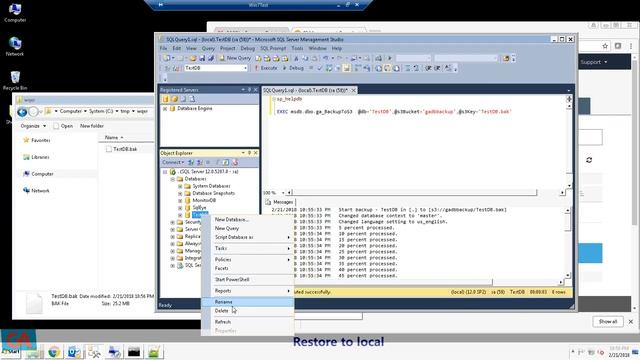Image resolution: width=640 pixels, height=360 pixels.
Task: Expand the SqlEye database
Action: pos(180,208)
